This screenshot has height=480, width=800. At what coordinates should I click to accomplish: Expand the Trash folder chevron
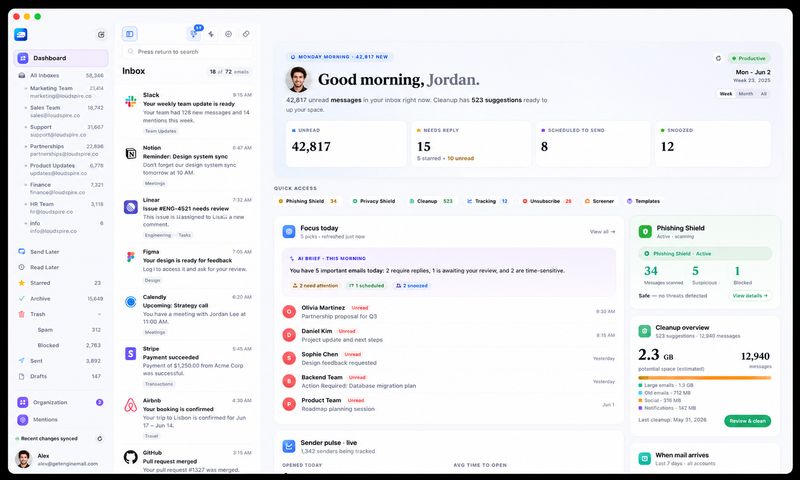point(99,314)
